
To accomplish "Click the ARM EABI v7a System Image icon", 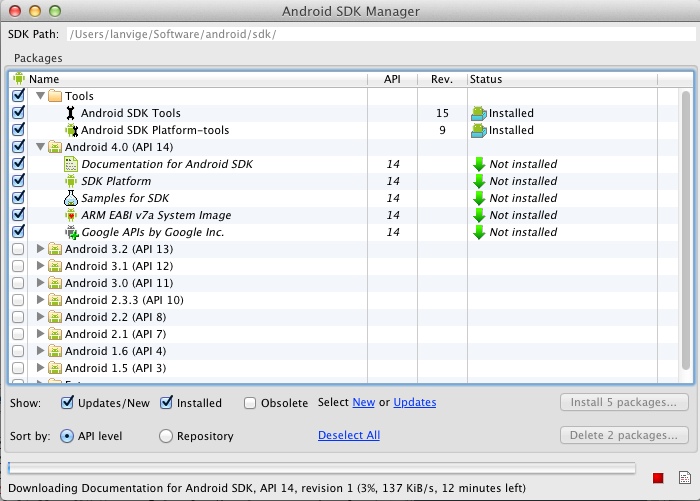I will (x=71, y=215).
